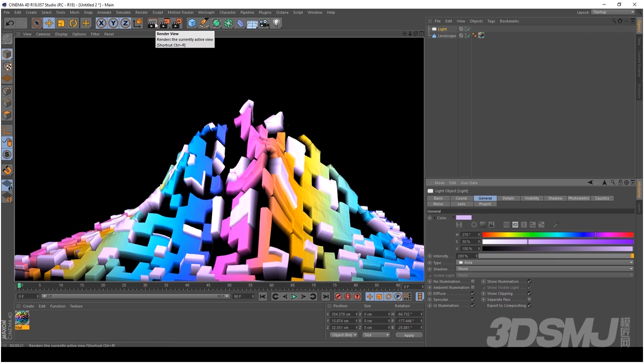Toggle GI Illumination checkbox
The height and width of the screenshot is (363, 644).
(473, 305)
